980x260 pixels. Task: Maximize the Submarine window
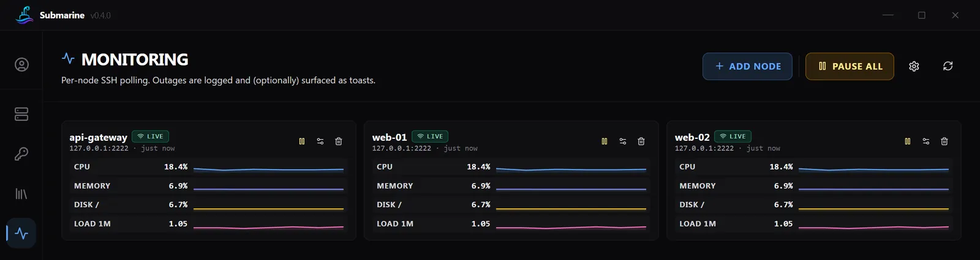click(922, 15)
